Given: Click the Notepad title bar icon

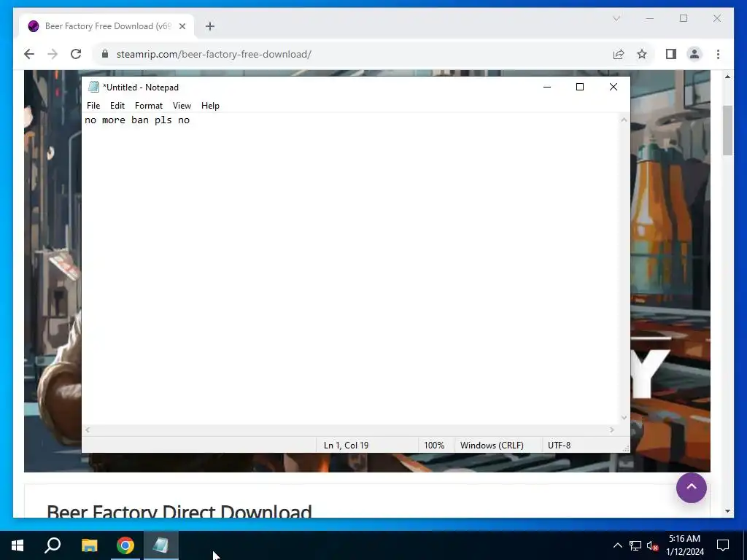Looking at the screenshot, I should point(93,87).
